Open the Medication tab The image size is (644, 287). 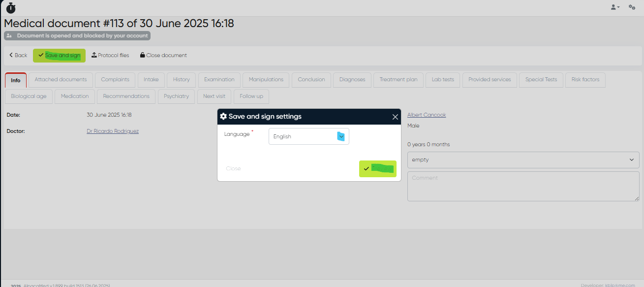(x=75, y=96)
